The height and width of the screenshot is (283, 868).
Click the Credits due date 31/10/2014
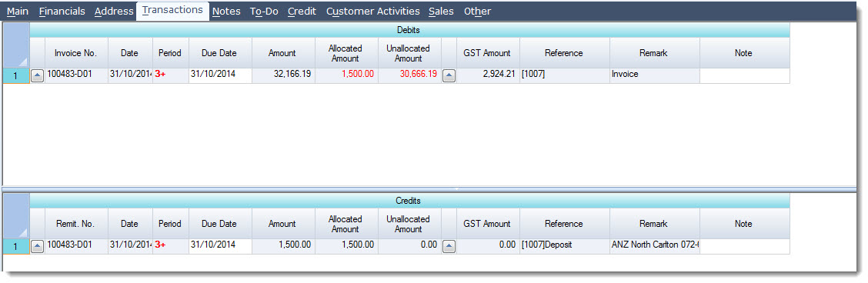click(220, 247)
